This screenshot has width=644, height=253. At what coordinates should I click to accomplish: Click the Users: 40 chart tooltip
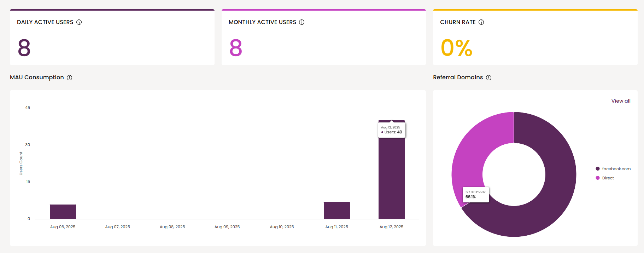392,130
